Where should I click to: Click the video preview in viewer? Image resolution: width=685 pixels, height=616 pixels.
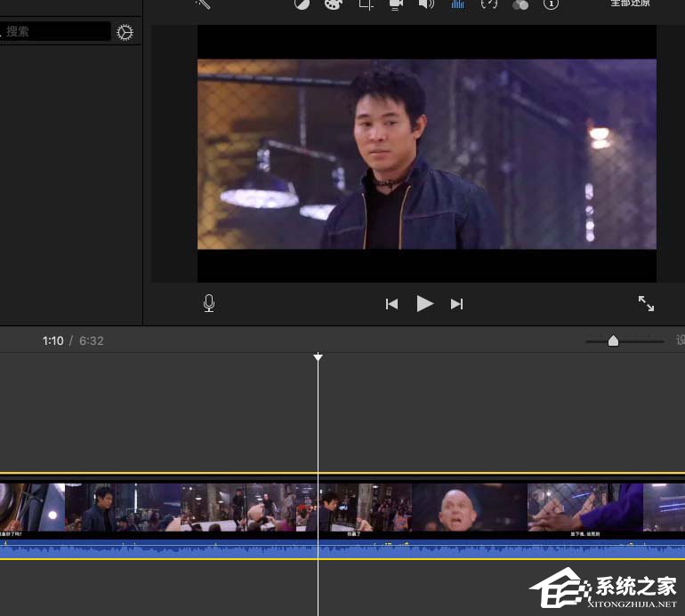pos(427,154)
